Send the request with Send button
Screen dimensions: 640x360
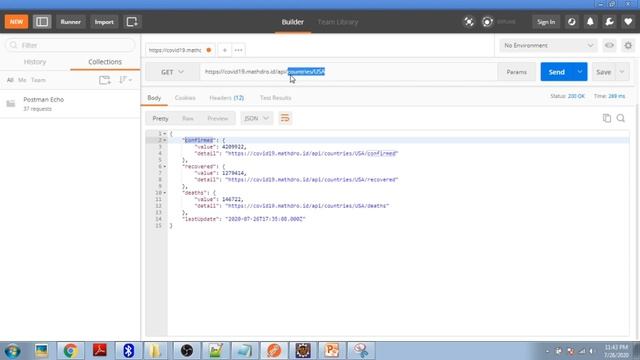tap(557, 72)
